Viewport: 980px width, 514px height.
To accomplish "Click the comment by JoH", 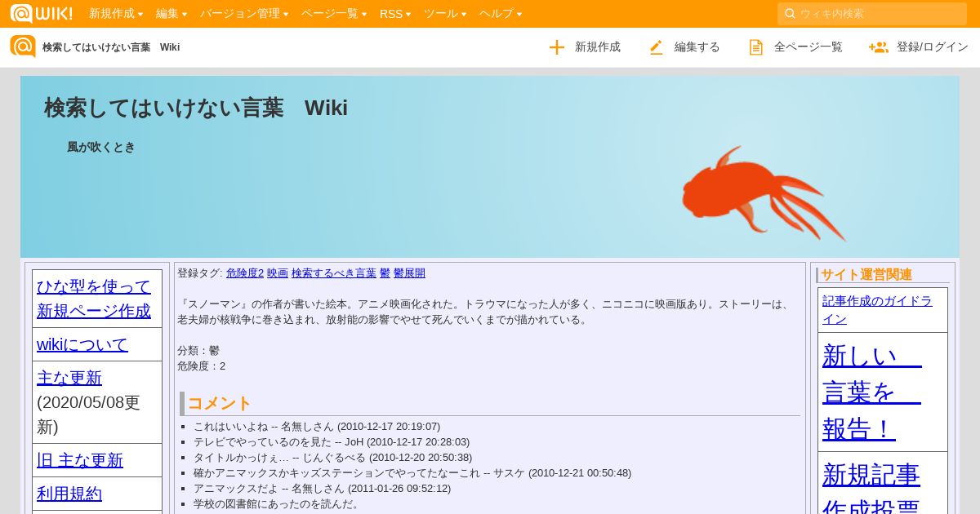I will (332, 442).
